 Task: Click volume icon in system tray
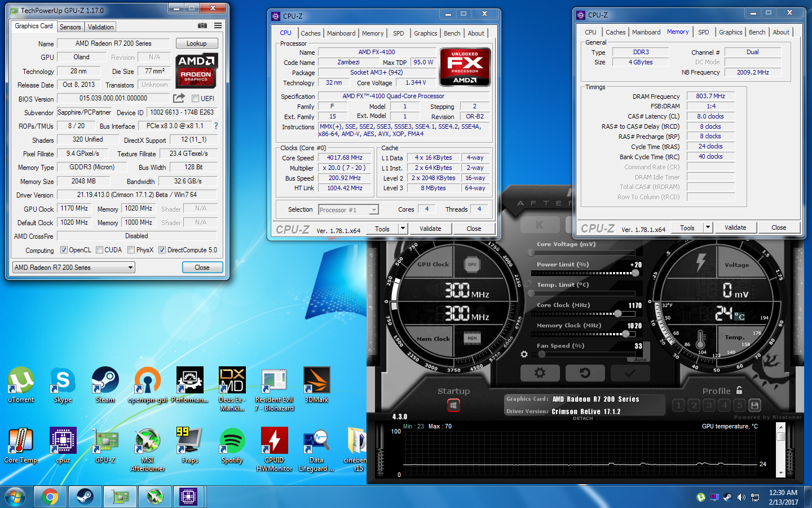coord(741,497)
